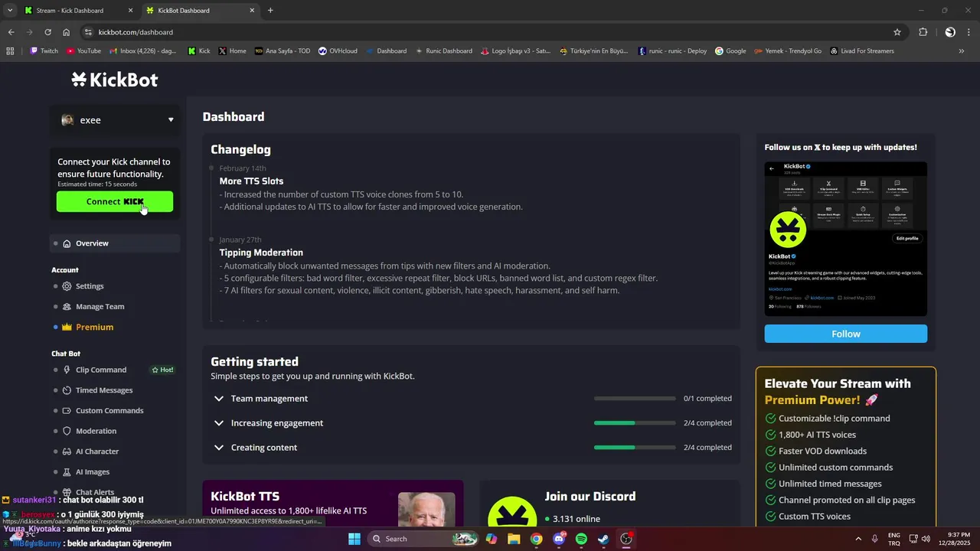Go back in browser history
The height and width of the screenshot is (551, 980).
coord(11,32)
